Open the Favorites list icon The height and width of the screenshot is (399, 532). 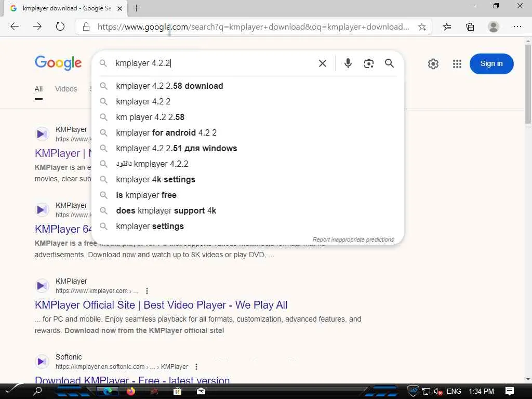coord(447,27)
